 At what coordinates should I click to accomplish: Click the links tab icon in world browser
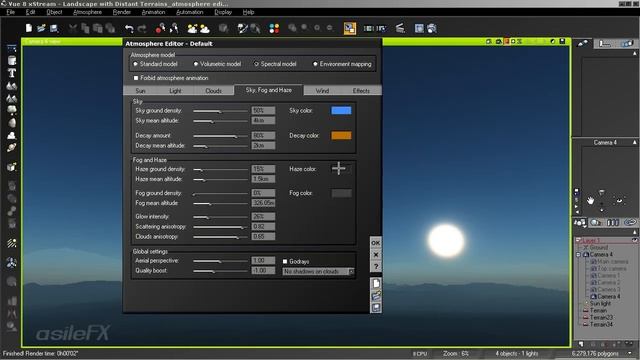pos(630,222)
